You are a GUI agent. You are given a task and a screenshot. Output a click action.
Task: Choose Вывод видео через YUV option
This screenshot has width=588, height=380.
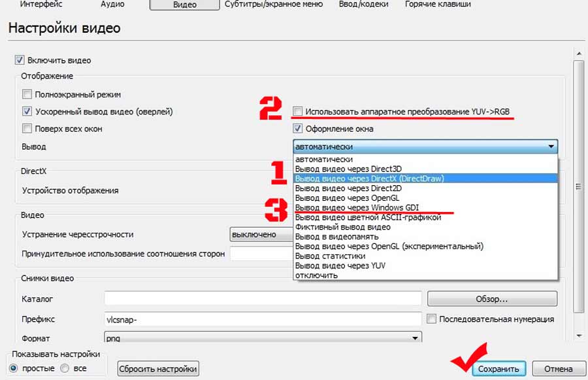point(425,266)
